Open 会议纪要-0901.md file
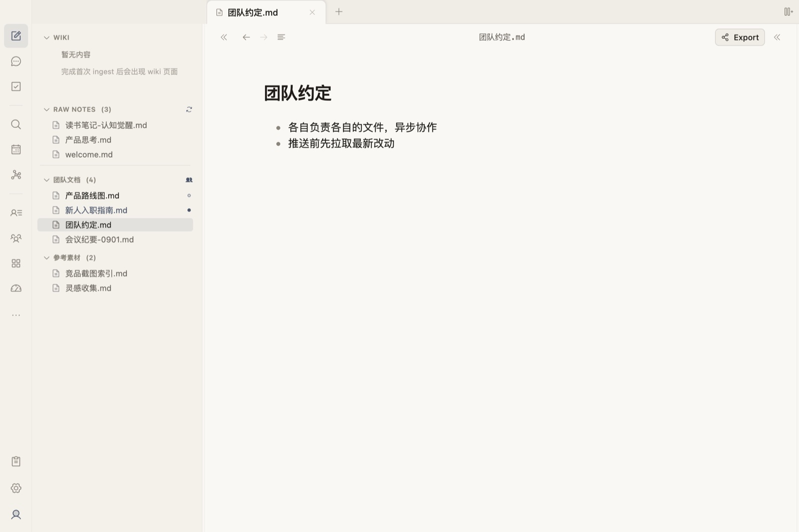799x532 pixels. click(115, 240)
